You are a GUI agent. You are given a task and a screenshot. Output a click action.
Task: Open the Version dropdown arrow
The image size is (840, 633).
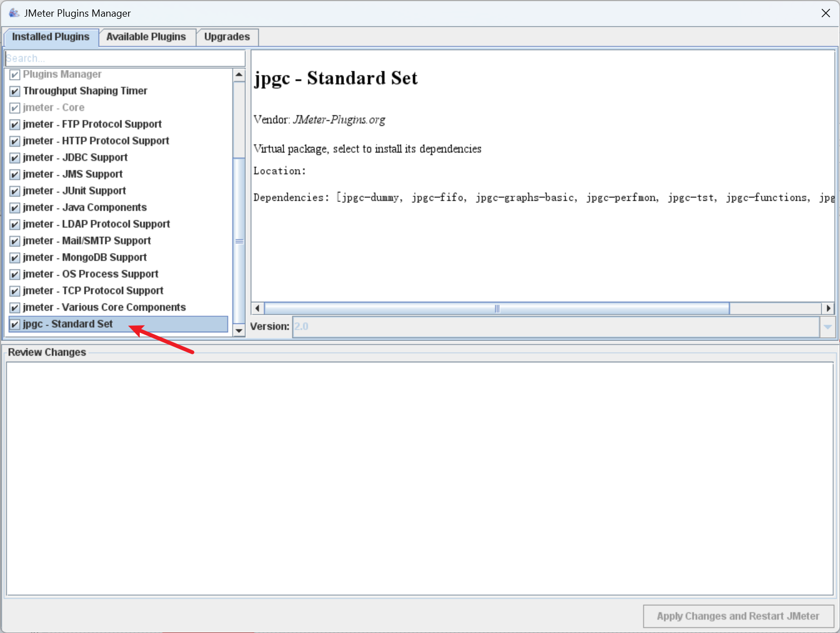click(827, 327)
